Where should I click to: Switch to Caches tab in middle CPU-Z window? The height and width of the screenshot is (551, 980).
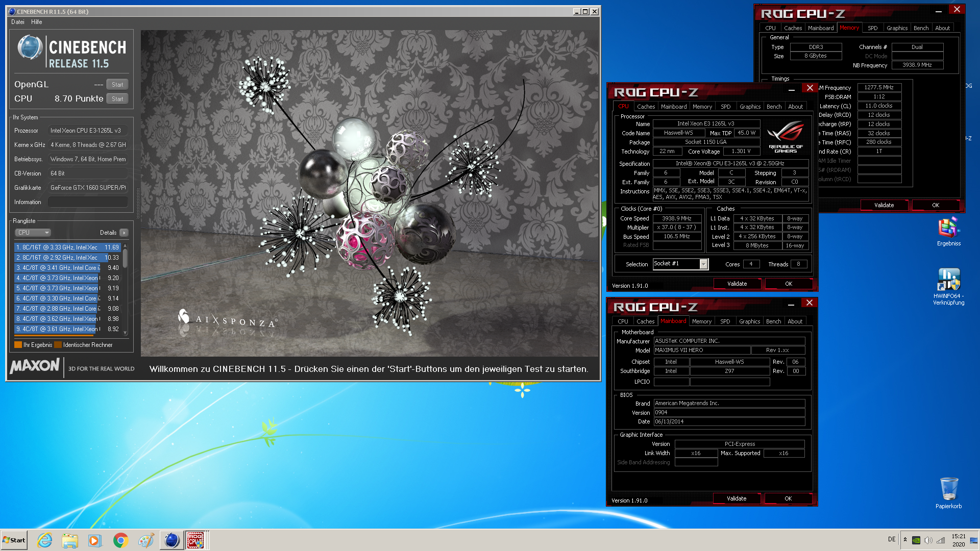(x=646, y=107)
